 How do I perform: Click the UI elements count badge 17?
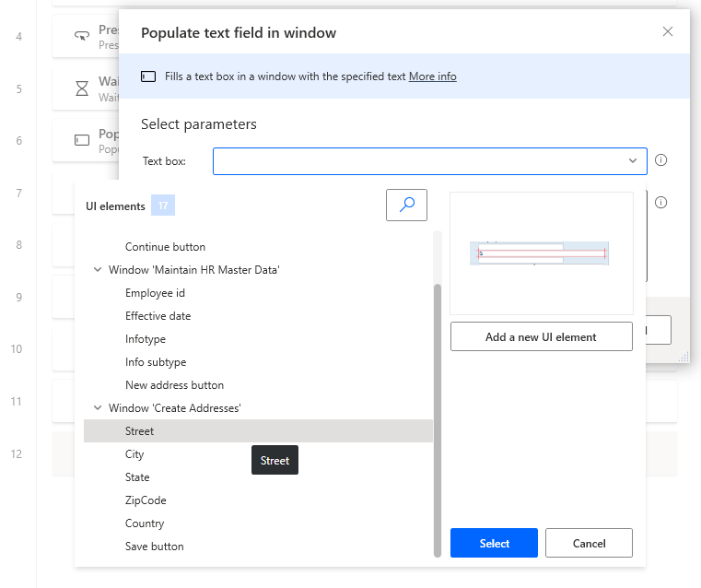(163, 206)
